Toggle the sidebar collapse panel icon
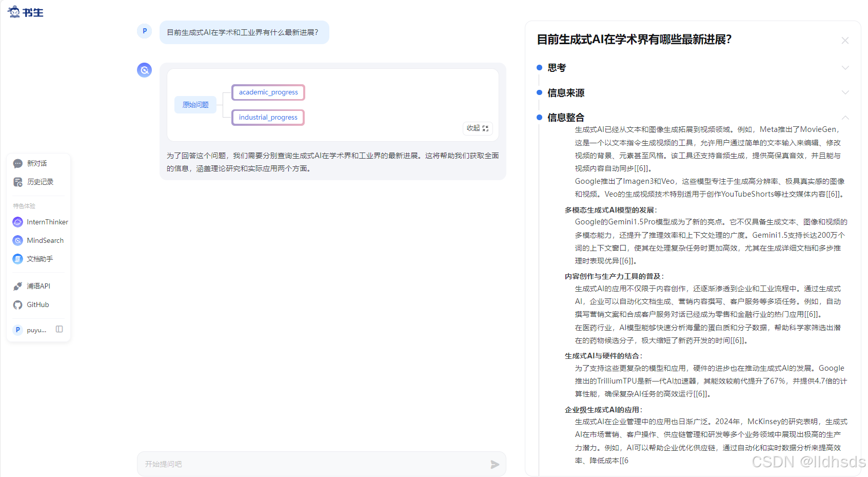This screenshot has width=868, height=477. point(60,329)
